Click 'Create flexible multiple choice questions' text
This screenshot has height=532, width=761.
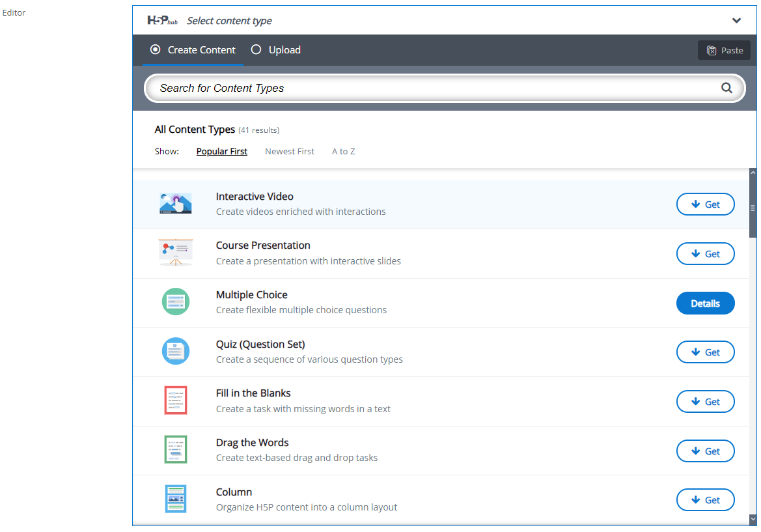301,310
